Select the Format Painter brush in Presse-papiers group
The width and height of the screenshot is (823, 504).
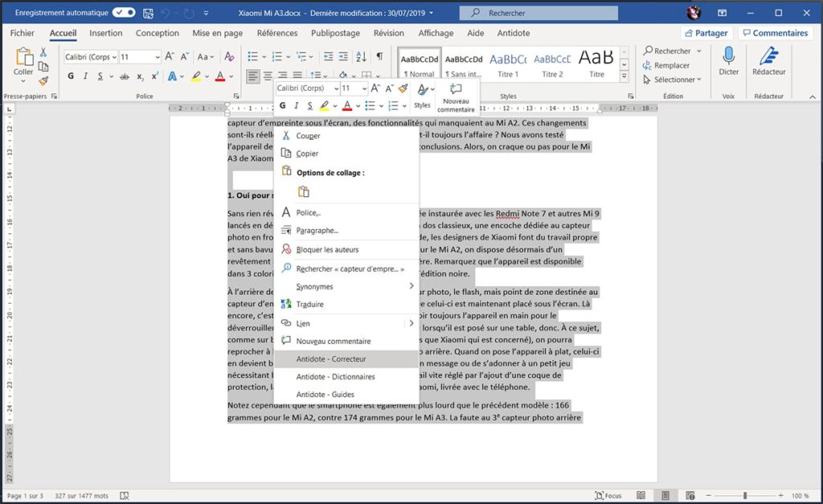pos(43,81)
